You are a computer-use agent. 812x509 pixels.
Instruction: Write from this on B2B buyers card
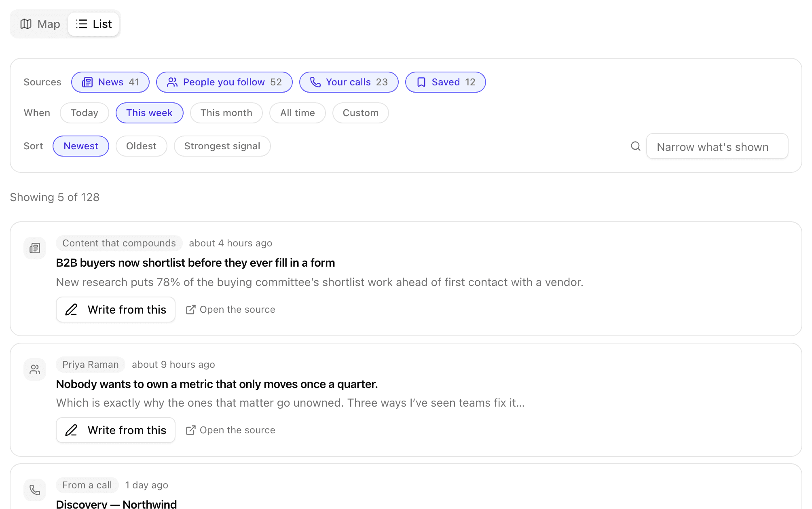(116, 310)
